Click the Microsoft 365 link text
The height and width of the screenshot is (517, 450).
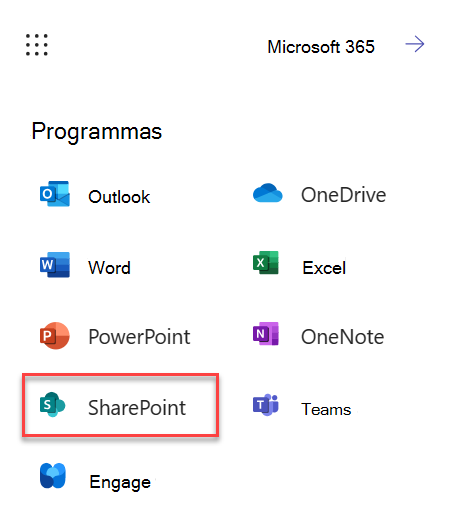(x=321, y=47)
